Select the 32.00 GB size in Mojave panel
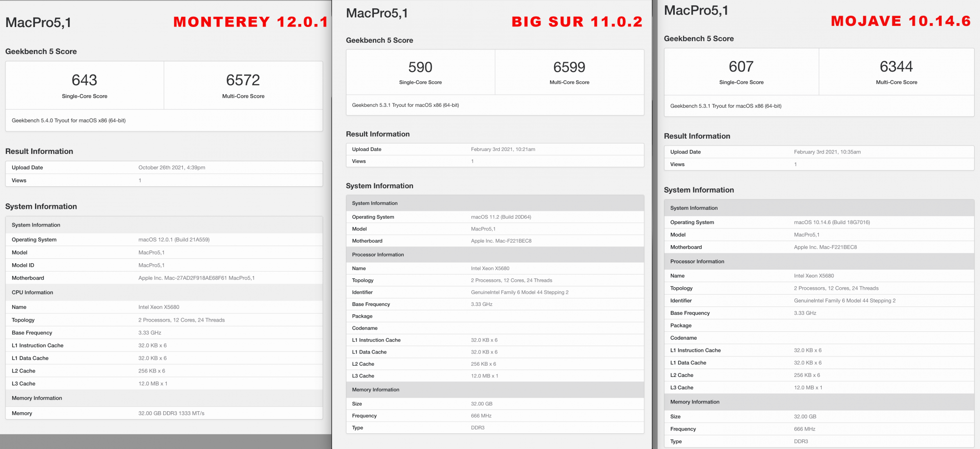 point(805,417)
